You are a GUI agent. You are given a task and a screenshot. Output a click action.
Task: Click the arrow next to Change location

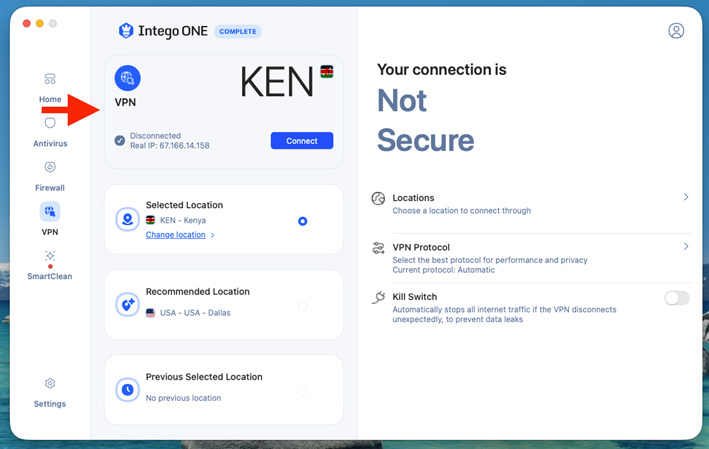[213, 235]
